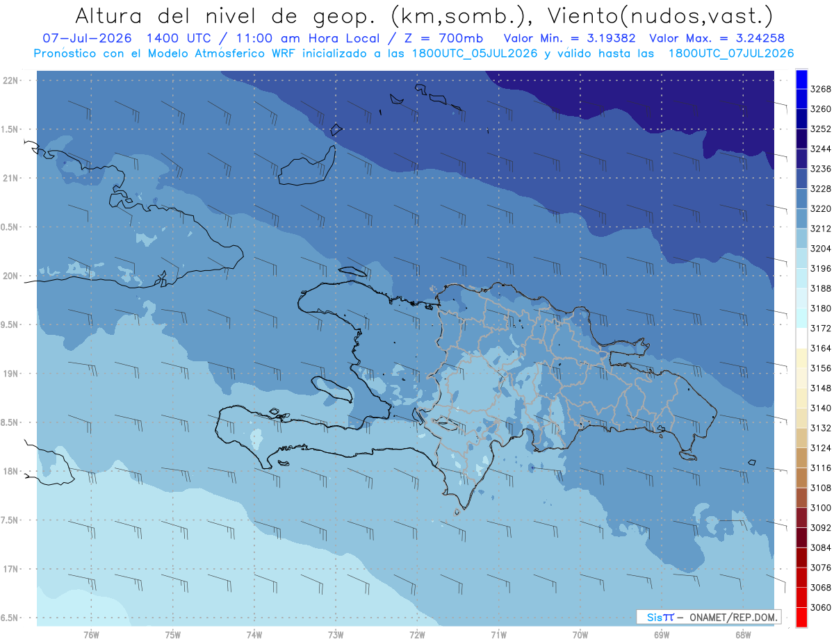
Task: Click the '3172' colorbar label
Action: (x=821, y=328)
